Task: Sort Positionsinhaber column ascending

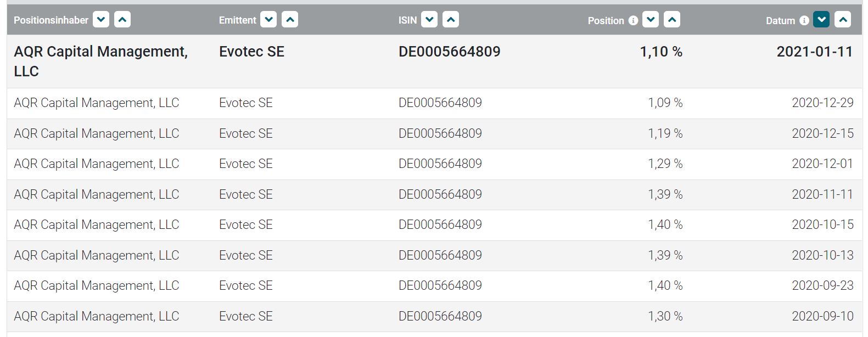Action: [122, 20]
